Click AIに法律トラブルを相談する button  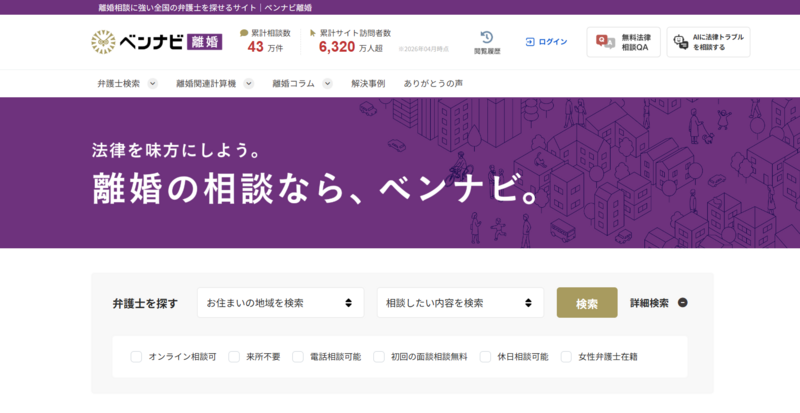(x=708, y=42)
